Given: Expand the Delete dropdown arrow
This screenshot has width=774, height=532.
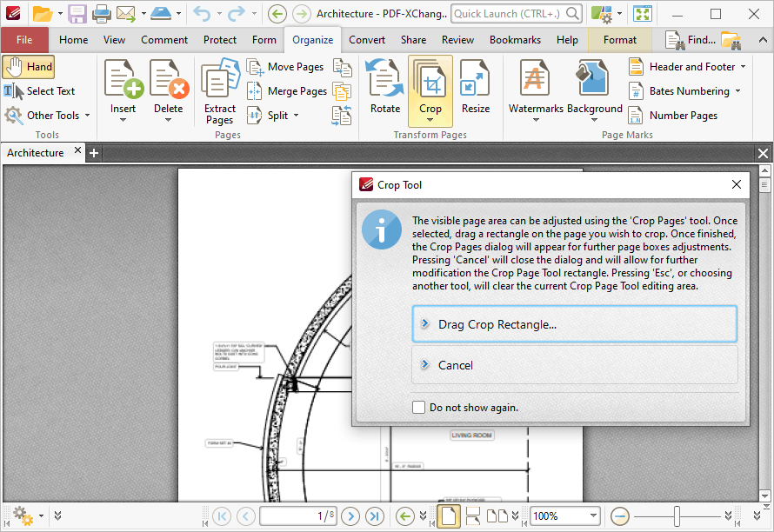Looking at the screenshot, I should pos(169,120).
